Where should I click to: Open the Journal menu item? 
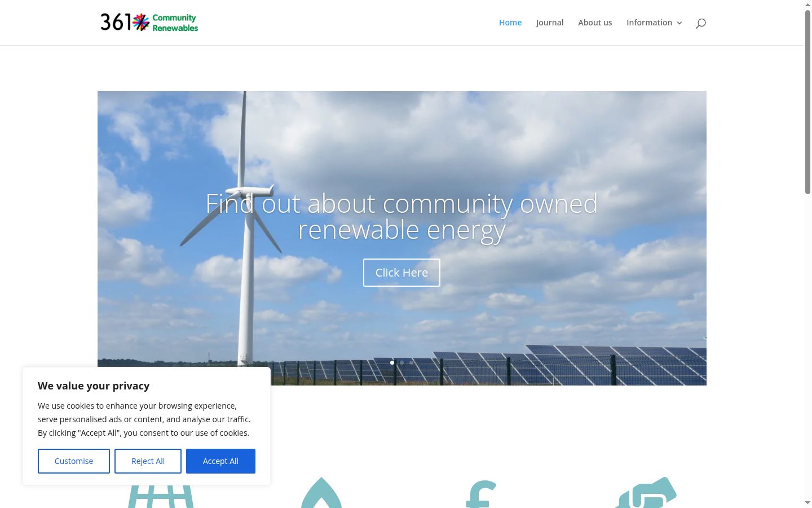(x=550, y=23)
